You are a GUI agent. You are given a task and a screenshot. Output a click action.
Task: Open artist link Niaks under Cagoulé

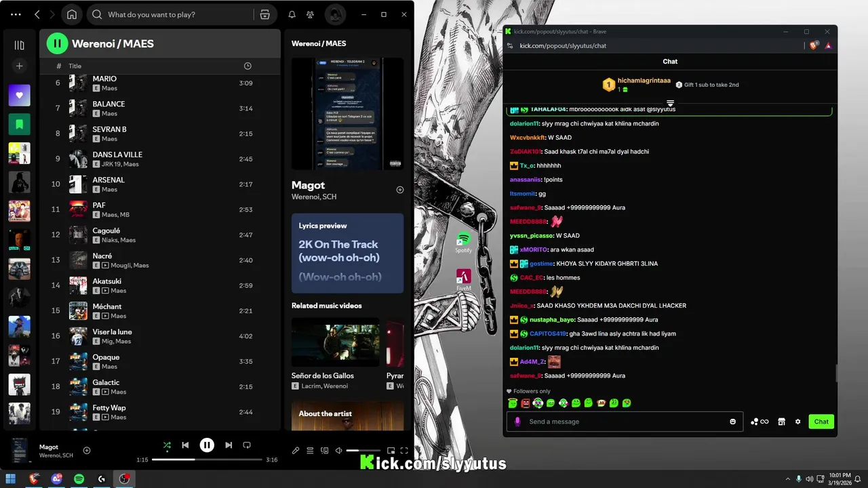[x=109, y=240]
